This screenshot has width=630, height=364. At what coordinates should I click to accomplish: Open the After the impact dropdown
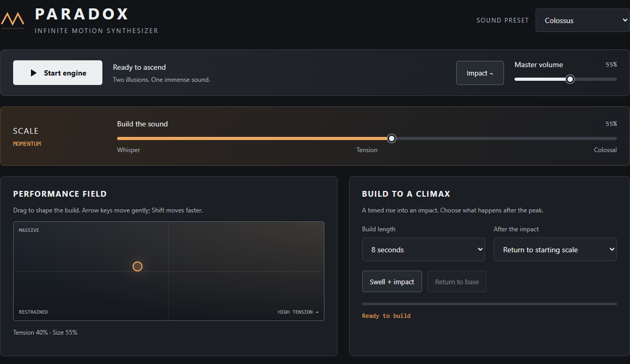pos(555,250)
